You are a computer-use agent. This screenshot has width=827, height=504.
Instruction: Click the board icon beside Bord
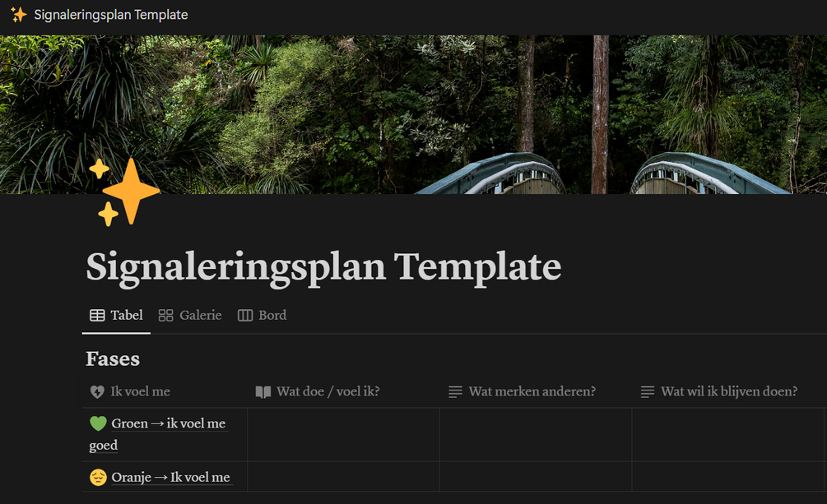244,315
